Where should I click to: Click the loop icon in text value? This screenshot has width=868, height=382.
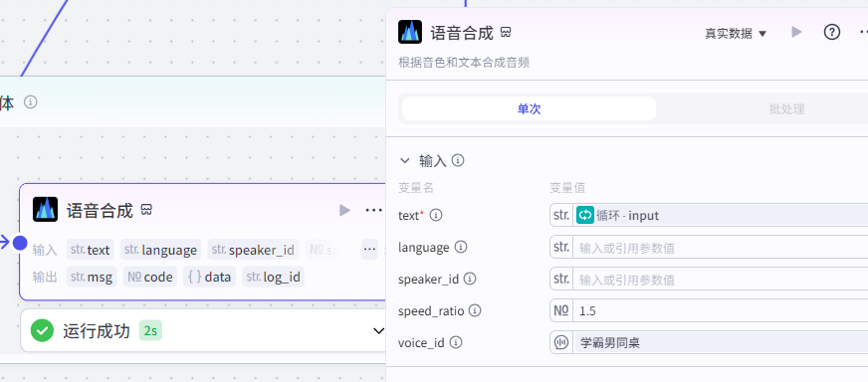point(585,215)
